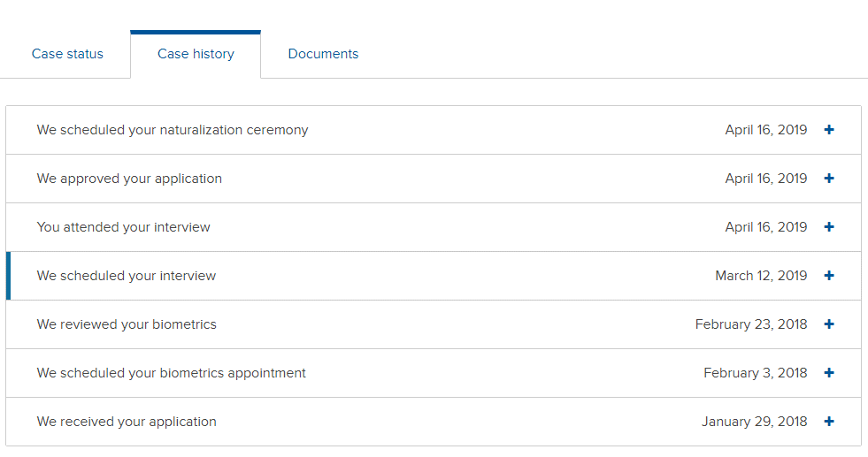Expand plus icon for attended interview entry
Image resolution: width=868 pixels, height=457 pixels.
pos(829,227)
